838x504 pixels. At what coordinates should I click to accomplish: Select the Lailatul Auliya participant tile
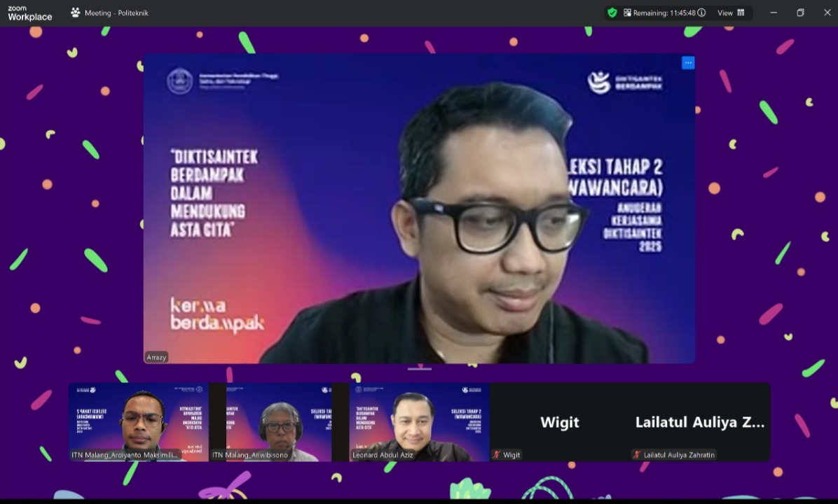click(x=699, y=422)
